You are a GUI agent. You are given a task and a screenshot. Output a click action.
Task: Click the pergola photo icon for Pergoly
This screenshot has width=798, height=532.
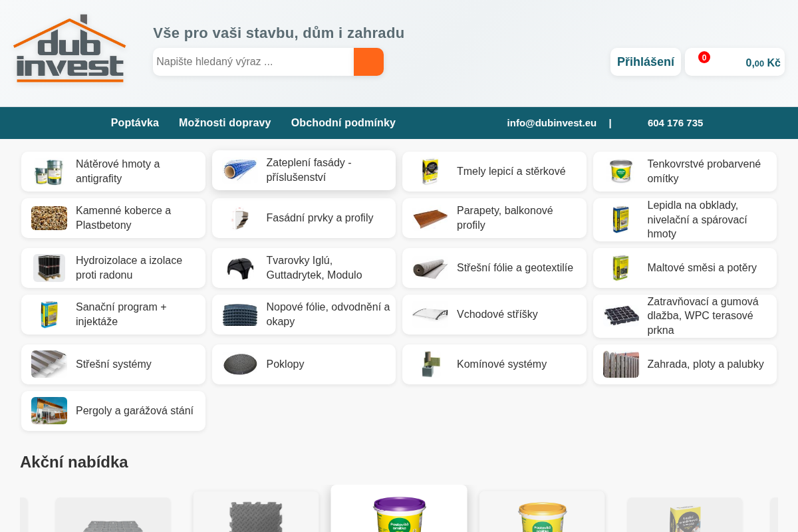(x=49, y=411)
